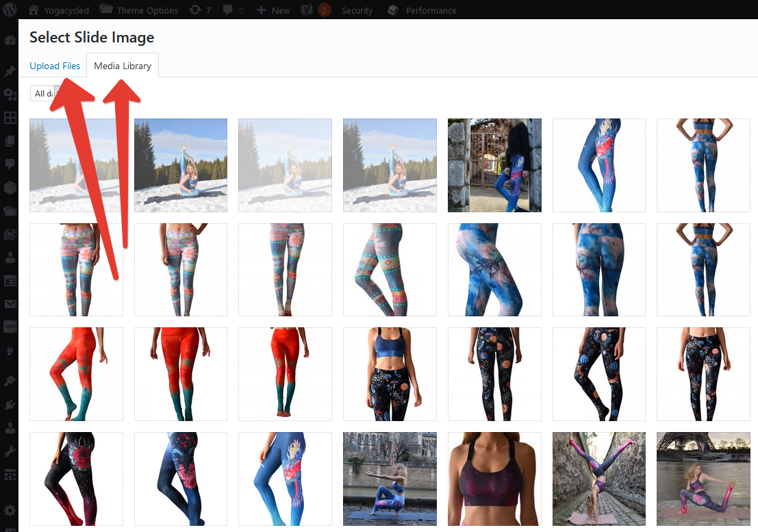Open Tools wrench icon in sidebar
The image size is (758, 532).
pyautogui.click(x=10, y=451)
